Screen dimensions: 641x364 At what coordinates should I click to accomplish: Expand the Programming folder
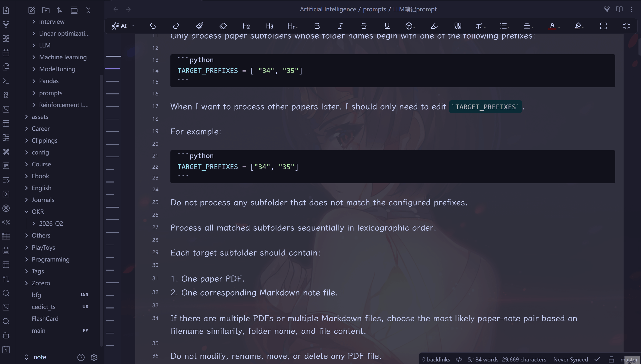coord(27,259)
